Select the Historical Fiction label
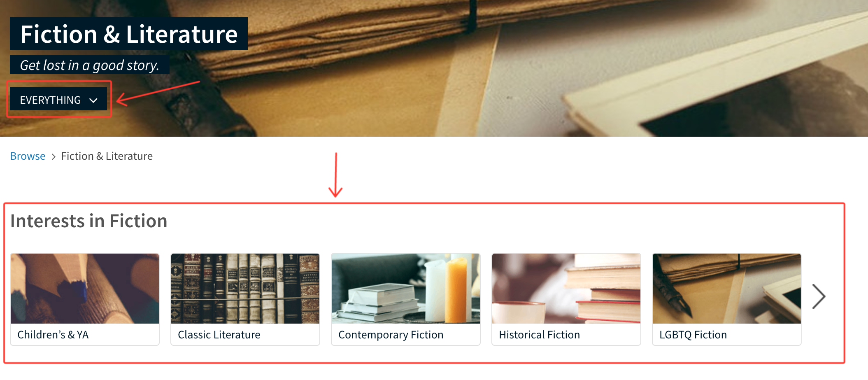Image resolution: width=868 pixels, height=380 pixels. [540, 335]
